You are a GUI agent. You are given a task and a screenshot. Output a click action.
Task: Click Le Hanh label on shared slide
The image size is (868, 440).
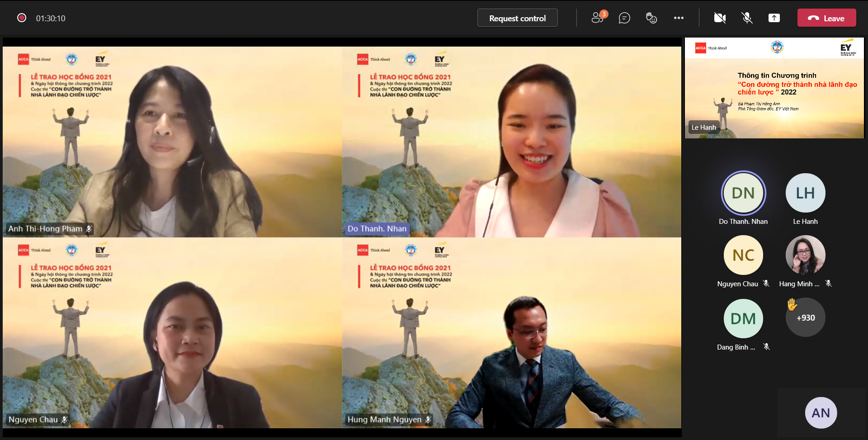click(x=704, y=128)
